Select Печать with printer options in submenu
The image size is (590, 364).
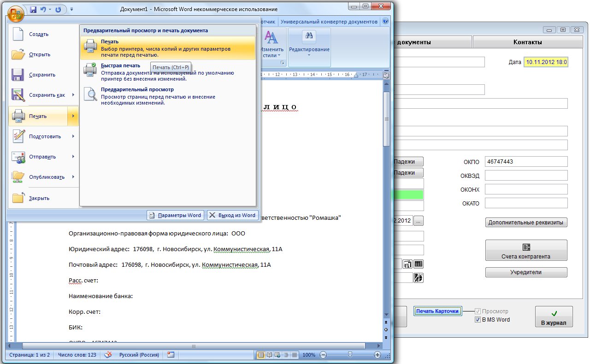point(168,48)
